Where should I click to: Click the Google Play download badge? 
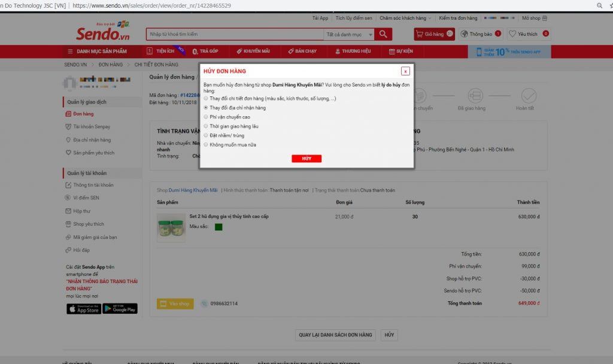(x=120, y=308)
